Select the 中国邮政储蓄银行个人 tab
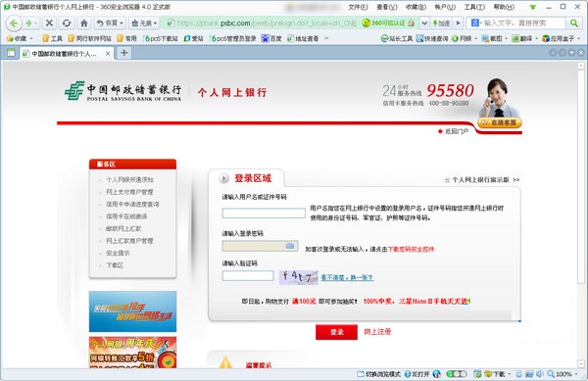The image size is (588, 381). tap(64, 54)
